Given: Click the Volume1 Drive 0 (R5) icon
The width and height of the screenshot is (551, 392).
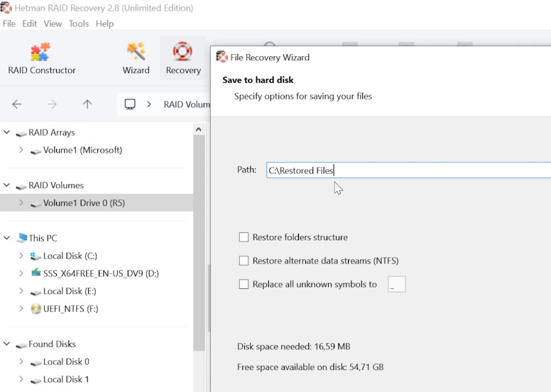Looking at the screenshot, I should [x=36, y=204].
